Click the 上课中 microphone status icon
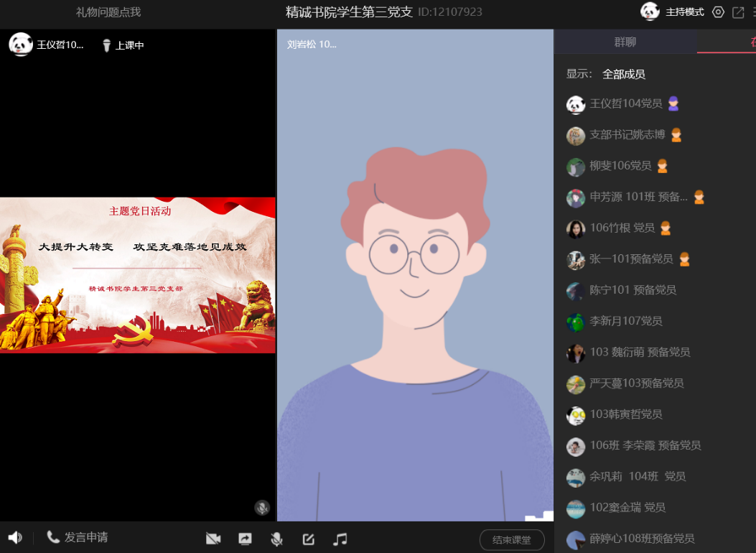 click(106, 45)
